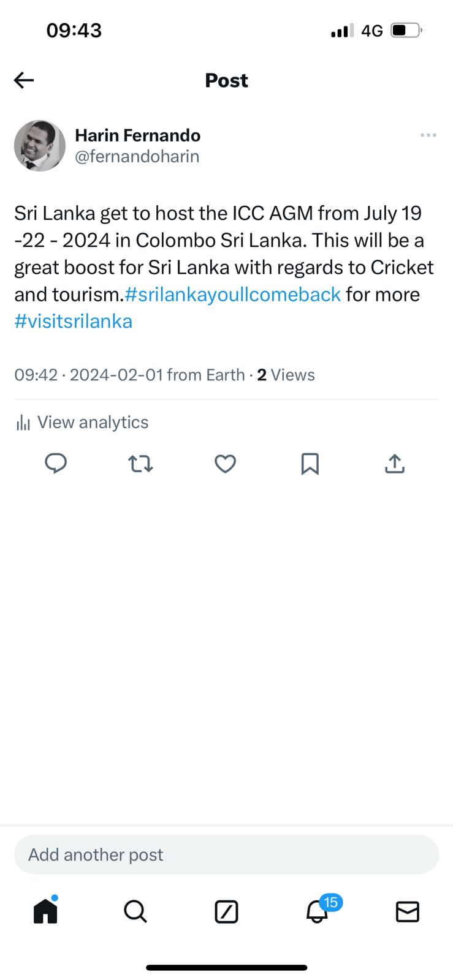
Task: Tap the @fernandoharin handle
Action: click(x=137, y=156)
